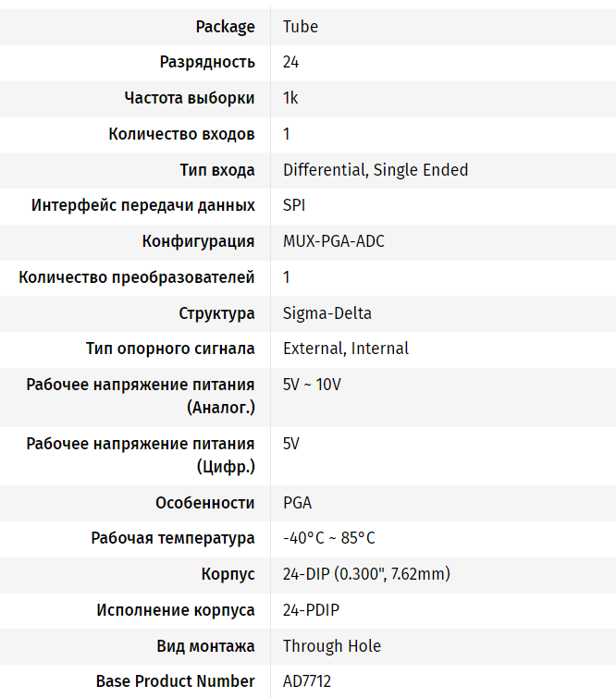Select the '24-PDIP' package value

coord(314,610)
